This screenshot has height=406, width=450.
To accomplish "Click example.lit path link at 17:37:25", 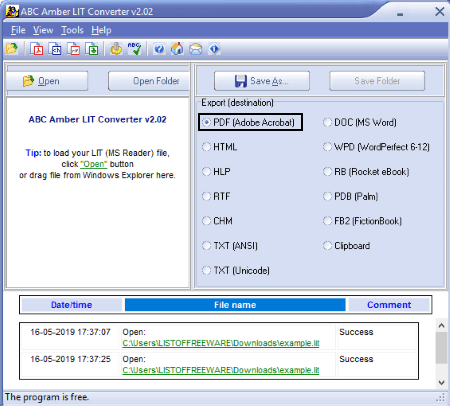I will (221, 370).
